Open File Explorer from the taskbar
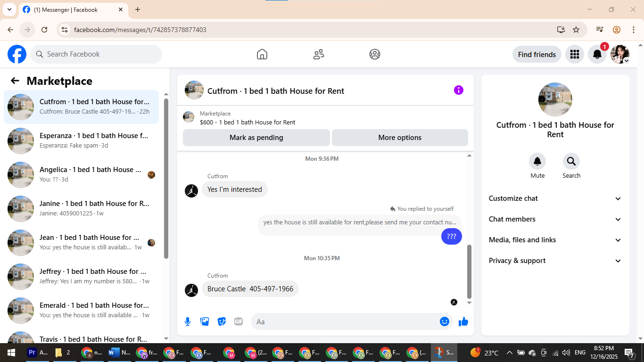This screenshot has width=644, height=362. coord(64,353)
